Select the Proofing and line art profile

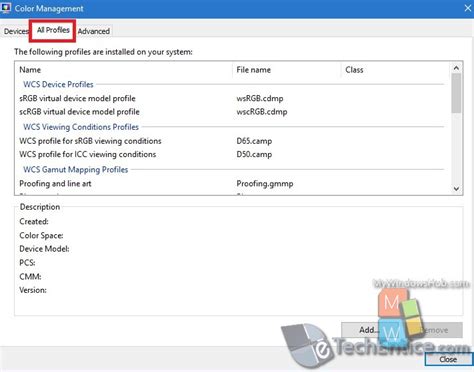coord(55,184)
